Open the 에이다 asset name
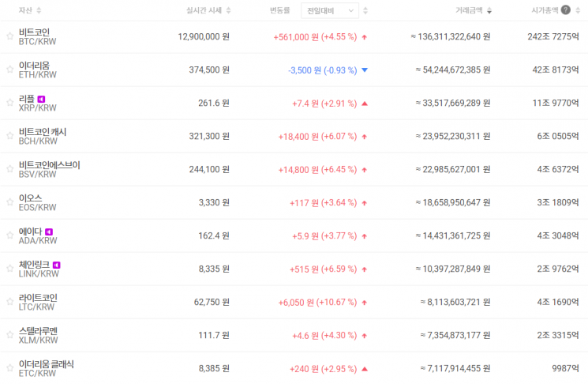This screenshot has height=384, width=588. tap(30, 232)
